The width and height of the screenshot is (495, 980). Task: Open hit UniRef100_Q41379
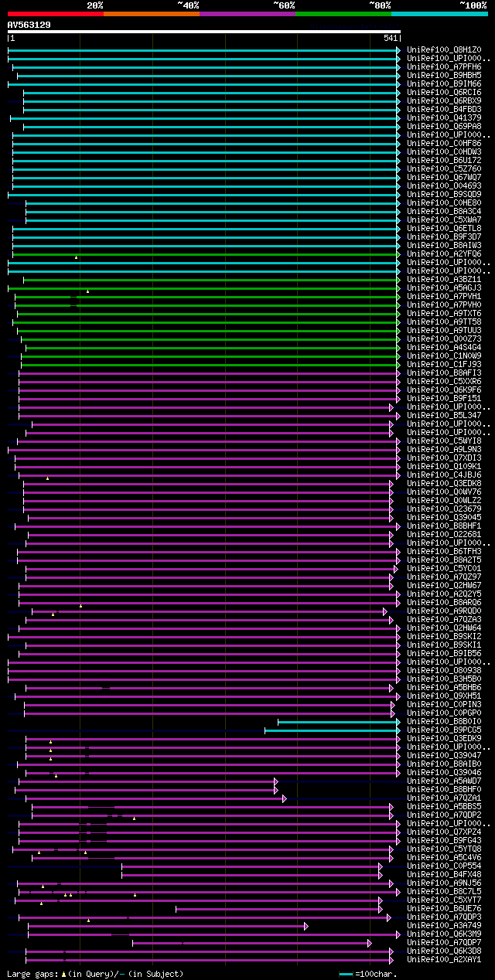tap(444, 118)
